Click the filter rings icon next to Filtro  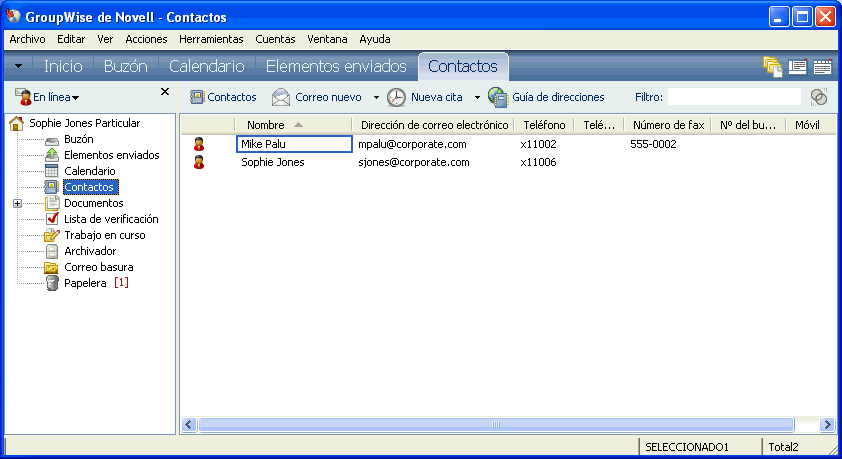pos(819,97)
